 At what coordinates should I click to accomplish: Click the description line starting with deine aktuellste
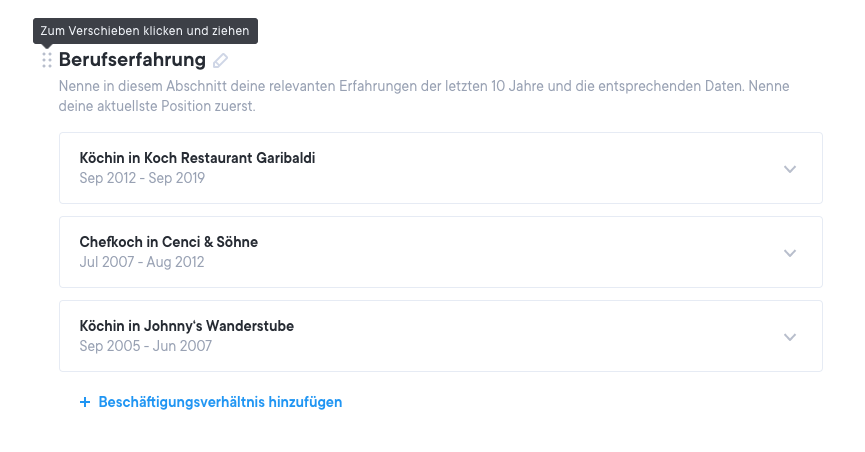[157, 106]
